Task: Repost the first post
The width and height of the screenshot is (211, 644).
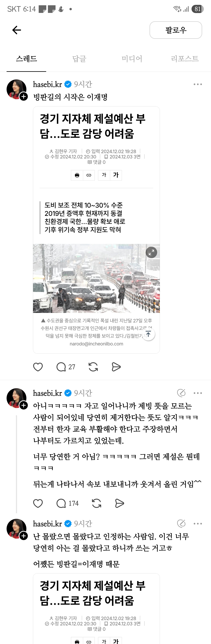Action: pyautogui.click(x=93, y=367)
